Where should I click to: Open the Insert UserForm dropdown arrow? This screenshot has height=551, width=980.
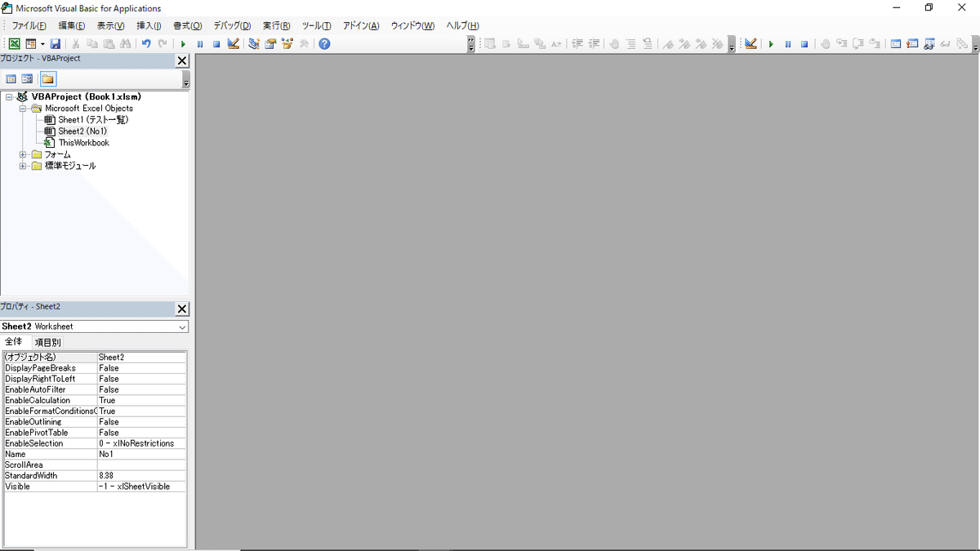click(42, 44)
